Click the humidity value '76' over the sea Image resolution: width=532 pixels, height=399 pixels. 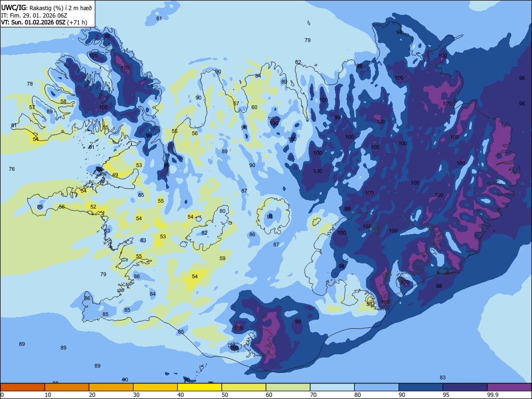[12, 169]
